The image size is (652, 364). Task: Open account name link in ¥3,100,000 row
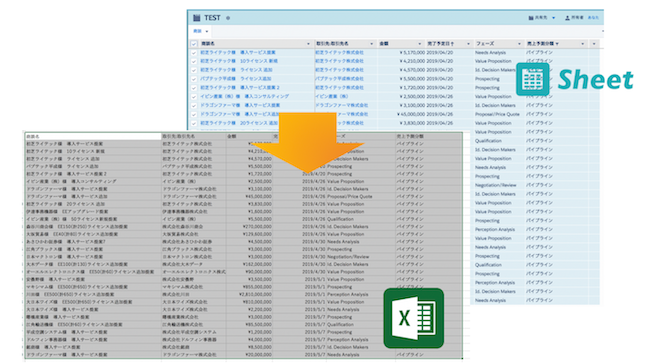pos(341,106)
